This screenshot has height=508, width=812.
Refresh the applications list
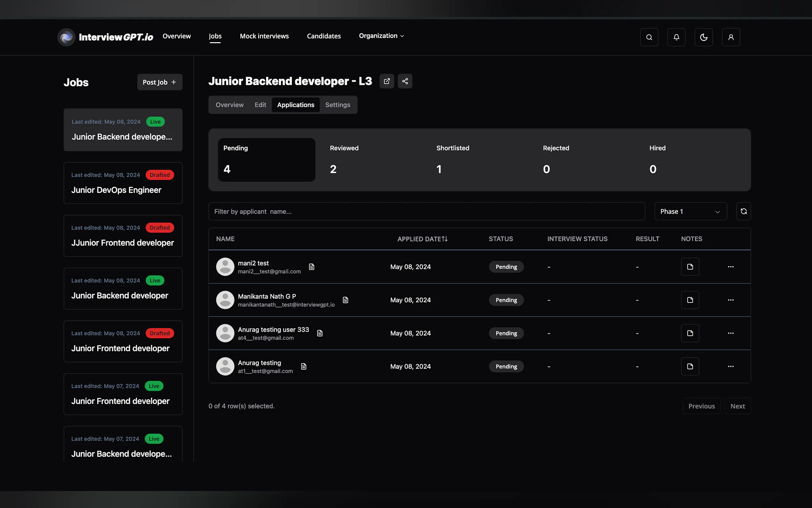(743, 211)
